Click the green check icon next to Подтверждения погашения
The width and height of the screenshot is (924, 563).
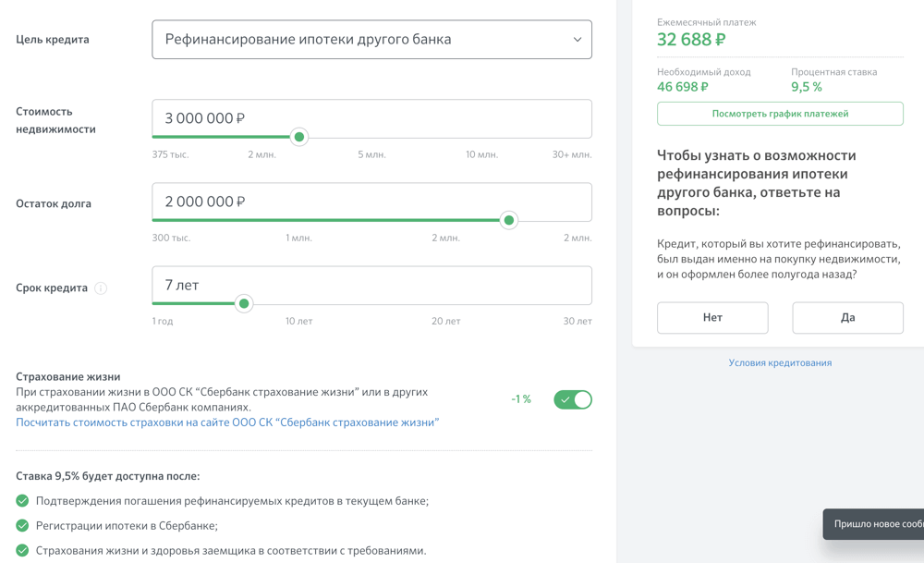(22, 501)
